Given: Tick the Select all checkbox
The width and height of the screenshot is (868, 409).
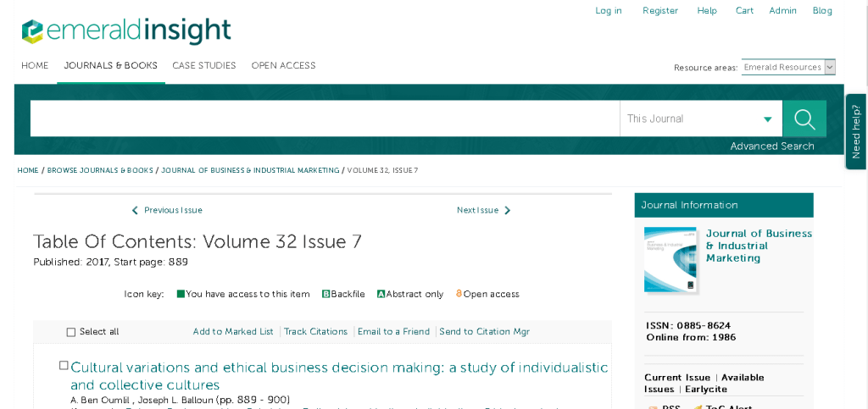Looking at the screenshot, I should (71, 332).
